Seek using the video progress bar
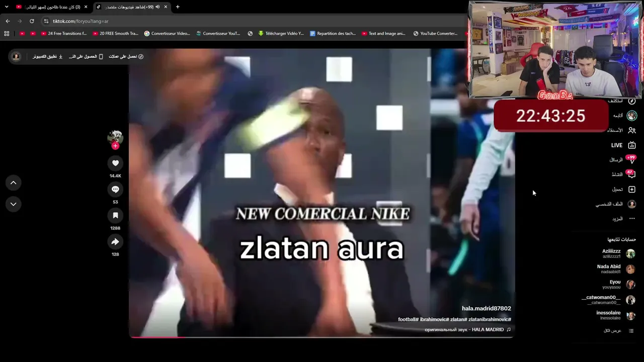The height and width of the screenshot is (362, 644). (322, 337)
